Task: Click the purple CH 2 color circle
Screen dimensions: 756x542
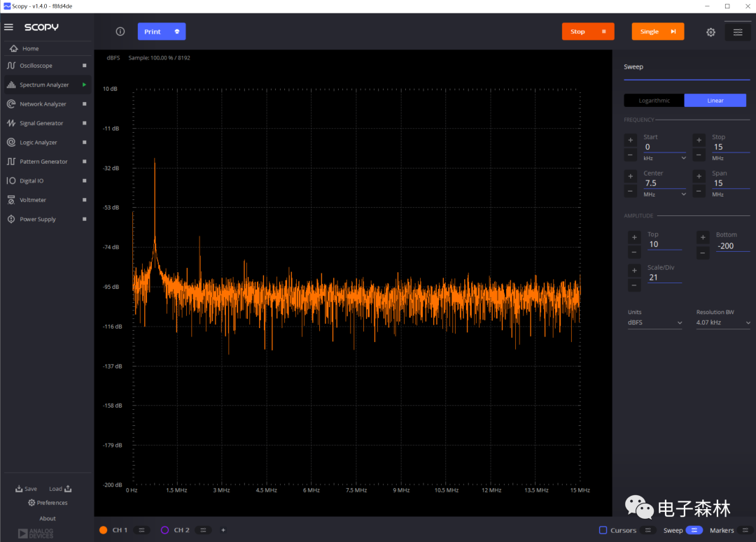Action: pyautogui.click(x=165, y=530)
